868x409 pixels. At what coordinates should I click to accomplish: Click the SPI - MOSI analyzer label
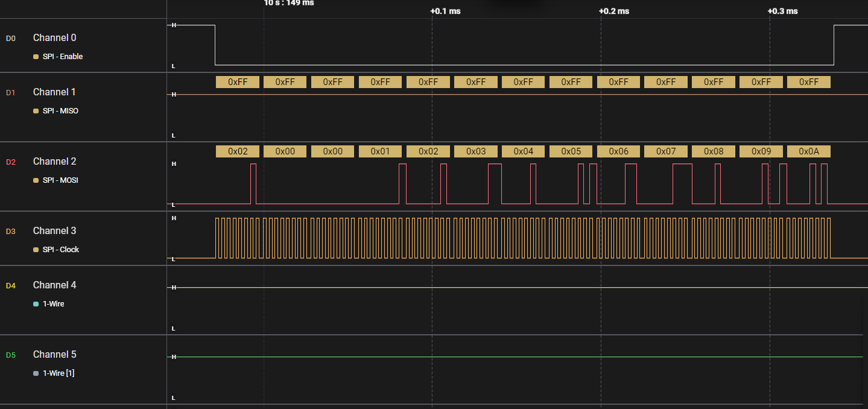tap(60, 180)
